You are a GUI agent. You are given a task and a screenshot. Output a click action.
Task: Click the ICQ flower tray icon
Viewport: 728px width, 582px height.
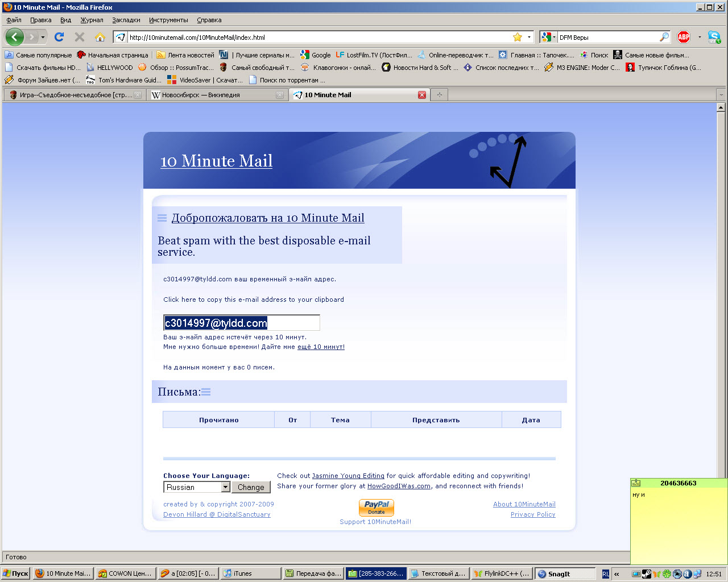pos(667,574)
